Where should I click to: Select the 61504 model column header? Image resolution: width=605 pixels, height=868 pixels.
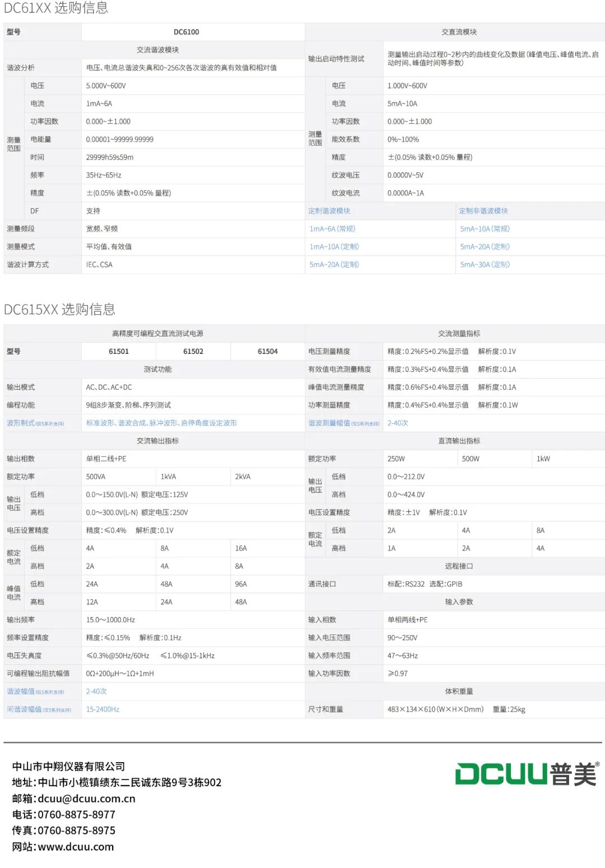pyautogui.click(x=268, y=352)
